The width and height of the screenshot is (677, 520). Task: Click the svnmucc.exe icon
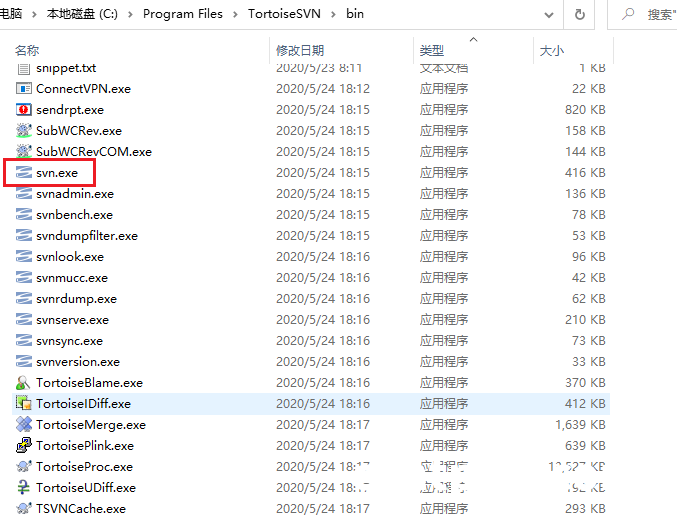coord(24,278)
